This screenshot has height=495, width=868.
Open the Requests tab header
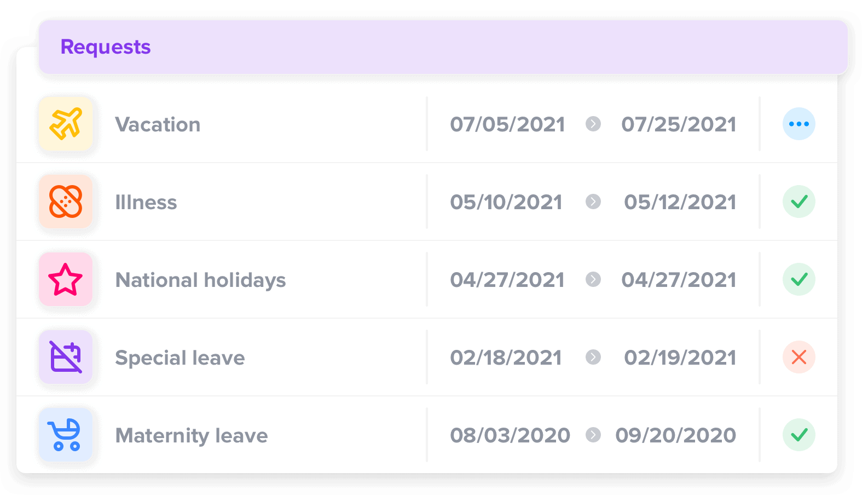105,47
